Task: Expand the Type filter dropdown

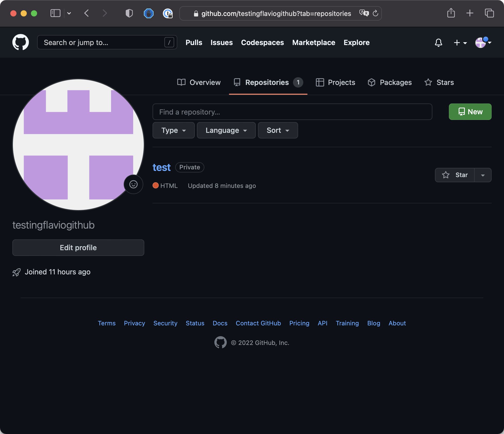Action: [x=173, y=130]
